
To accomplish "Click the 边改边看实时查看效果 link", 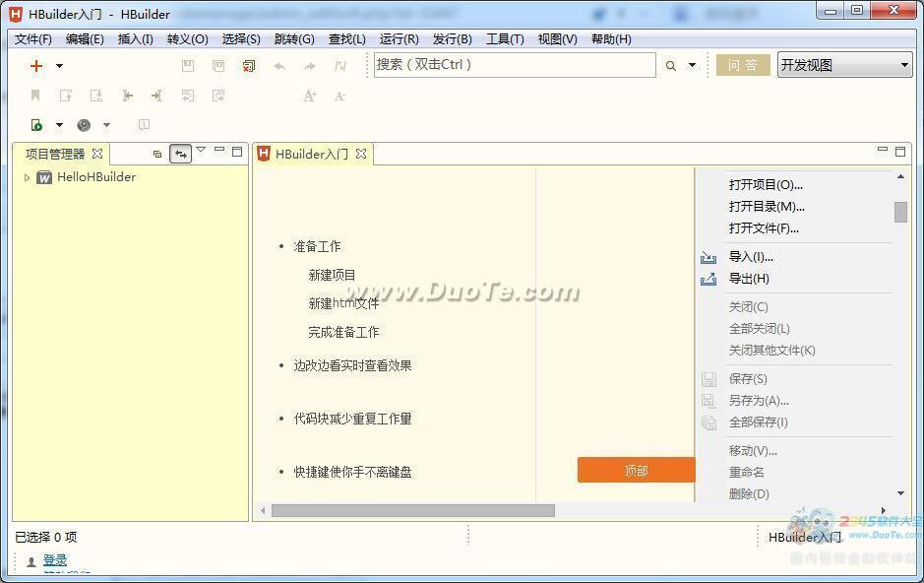I will (x=352, y=365).
